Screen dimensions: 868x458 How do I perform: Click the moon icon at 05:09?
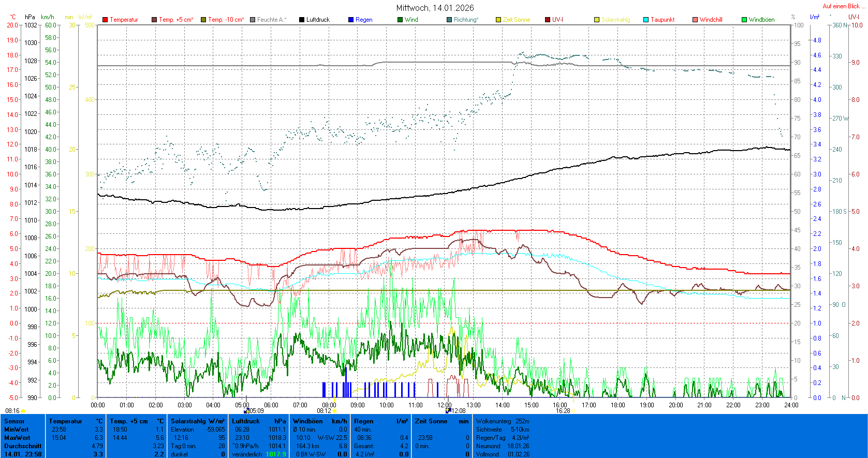247,411
